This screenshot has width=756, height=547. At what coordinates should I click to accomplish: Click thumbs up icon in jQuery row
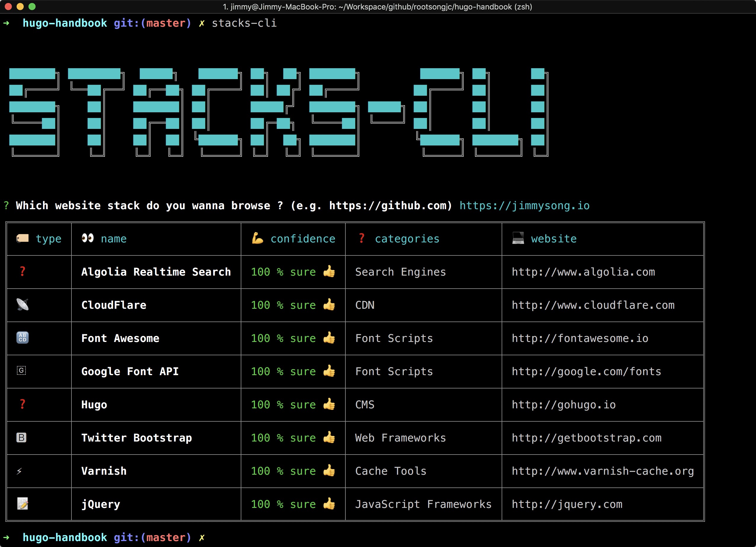pos(329,503)
